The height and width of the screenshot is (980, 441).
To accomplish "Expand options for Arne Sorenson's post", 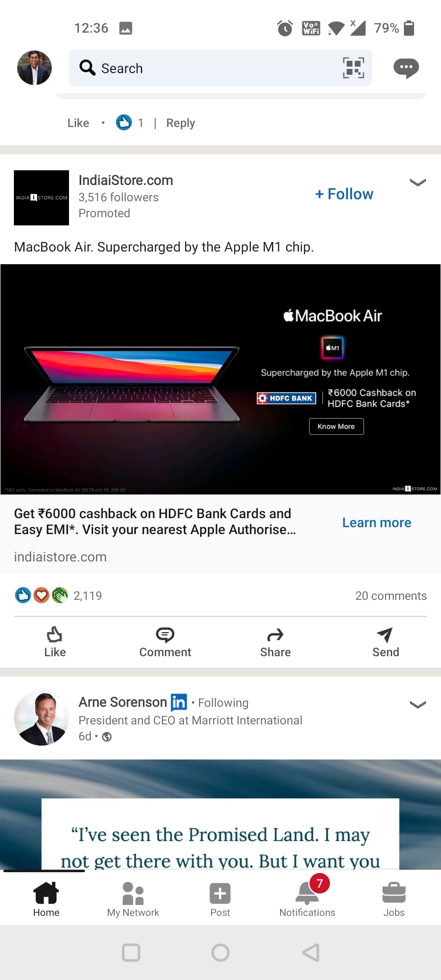I will (x=418, y=704).
